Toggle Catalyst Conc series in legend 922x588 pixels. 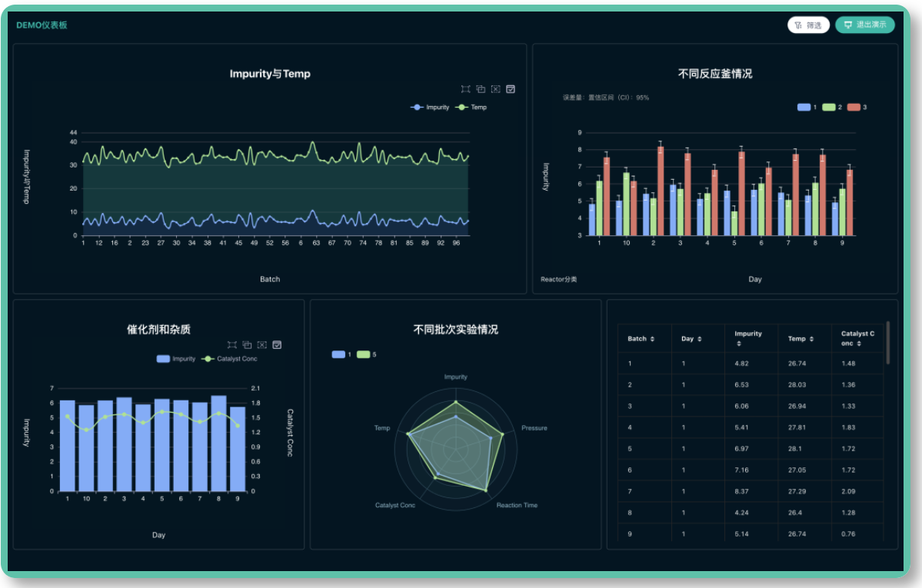pos(230,359)
